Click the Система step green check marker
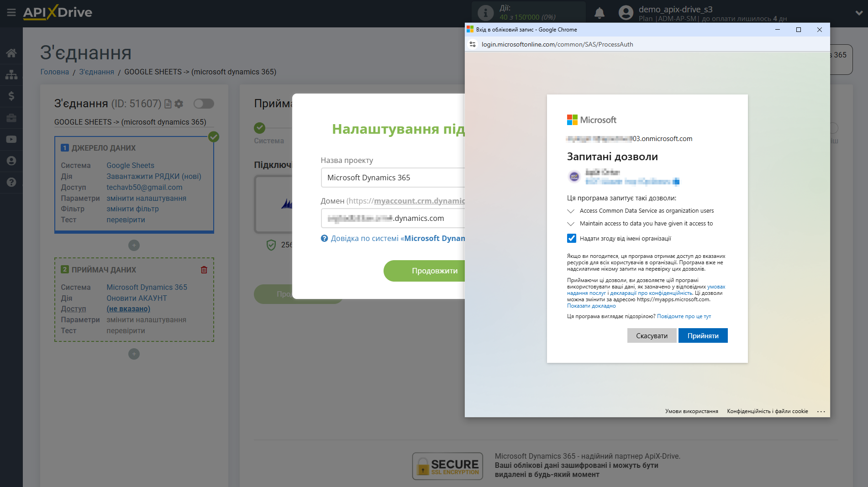 260,128
